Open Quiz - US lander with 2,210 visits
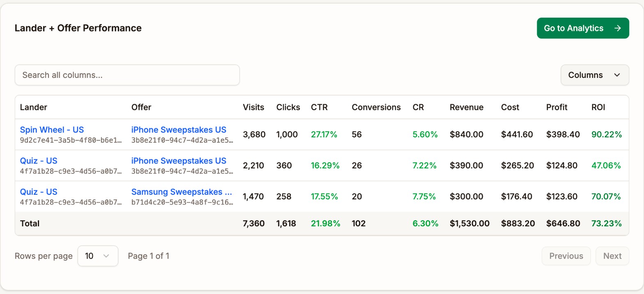644x294 pixels. point(39,161)
